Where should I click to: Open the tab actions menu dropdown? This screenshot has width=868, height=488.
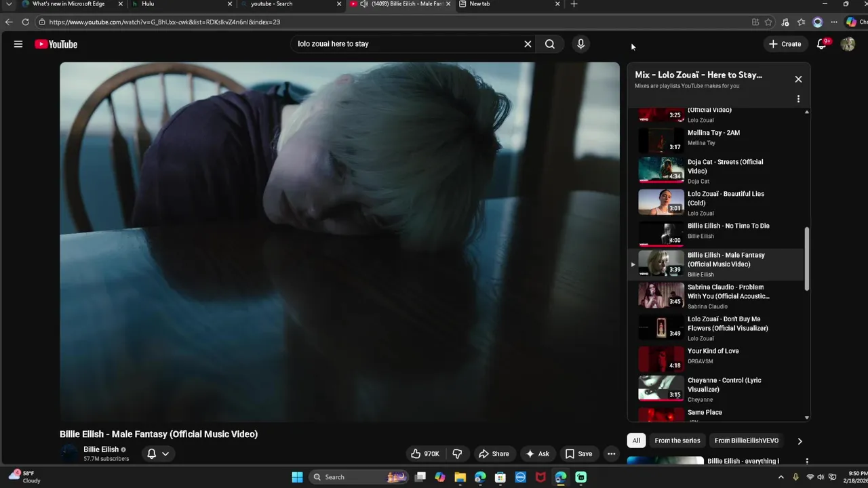click(8, 4)
